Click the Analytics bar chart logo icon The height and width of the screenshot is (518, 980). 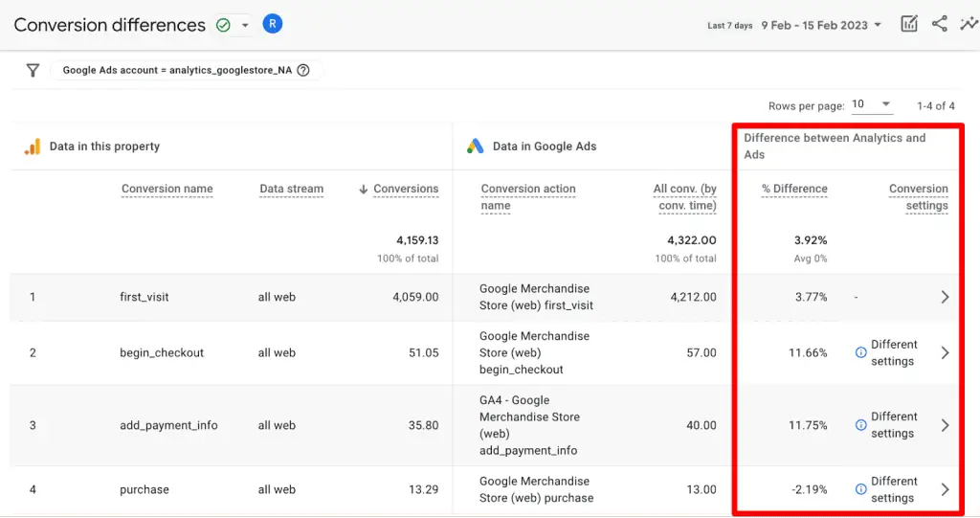[x=33, y=146]
